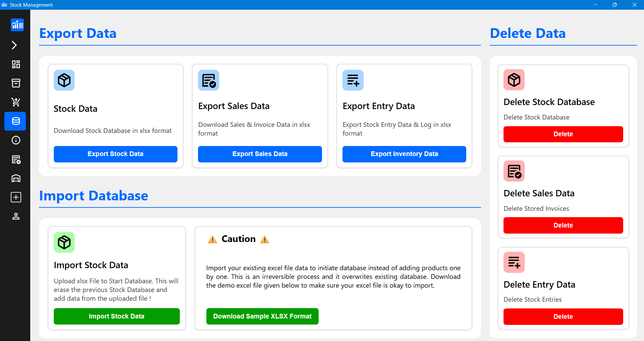Screen dimensions: 644x341
Task: Open the invoice receipt icon in sidebar
Action: pos(16,159)
